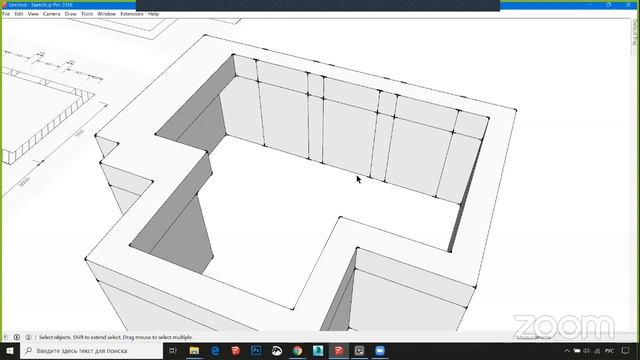Open the Zoom app taskbar icon
This screenshot has width=640, height=360.
380,351
